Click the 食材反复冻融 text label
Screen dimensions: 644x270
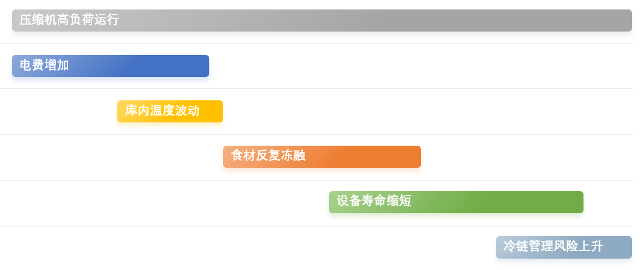coord(268,156)
